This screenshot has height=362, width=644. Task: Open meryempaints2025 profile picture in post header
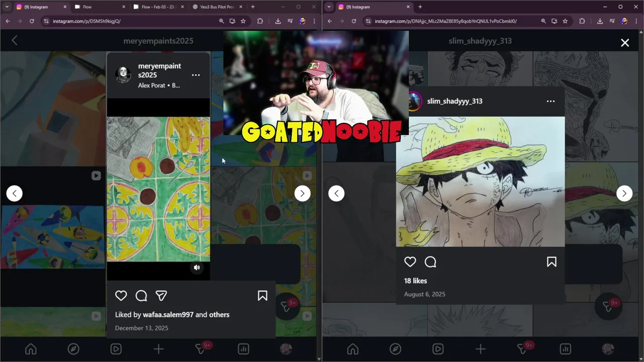coord(123,75)
